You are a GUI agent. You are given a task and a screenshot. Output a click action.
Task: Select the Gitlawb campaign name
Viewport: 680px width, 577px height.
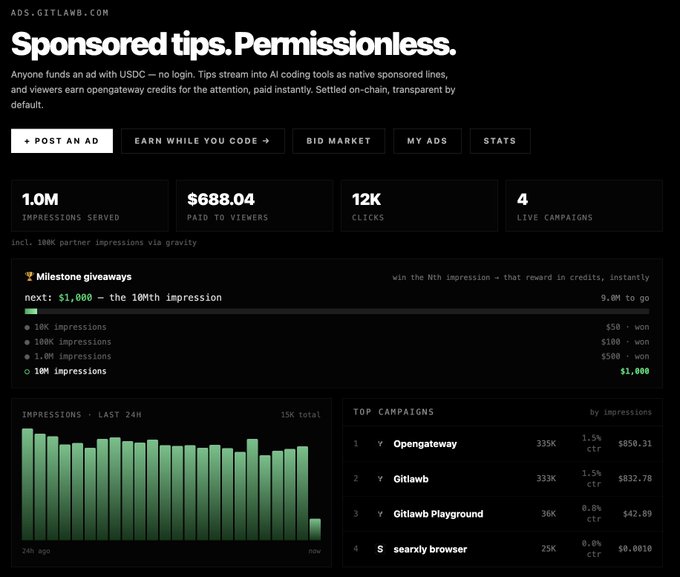(411, 479)
